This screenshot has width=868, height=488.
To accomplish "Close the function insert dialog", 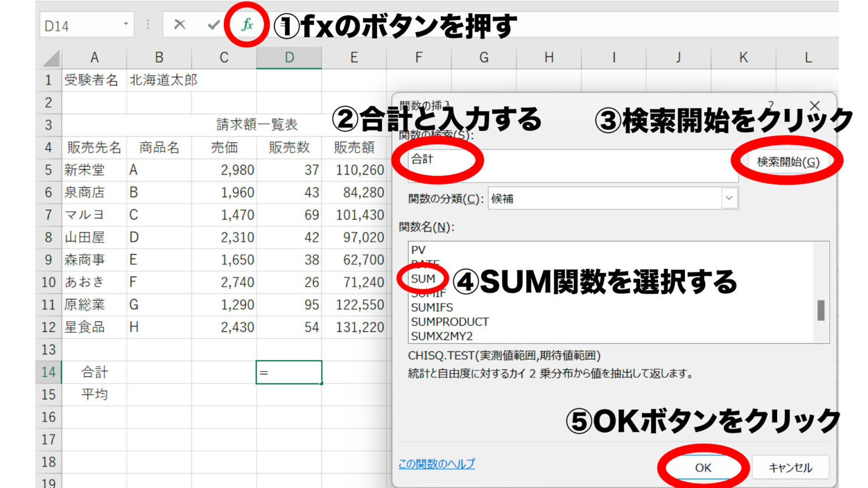I will 814,106.
